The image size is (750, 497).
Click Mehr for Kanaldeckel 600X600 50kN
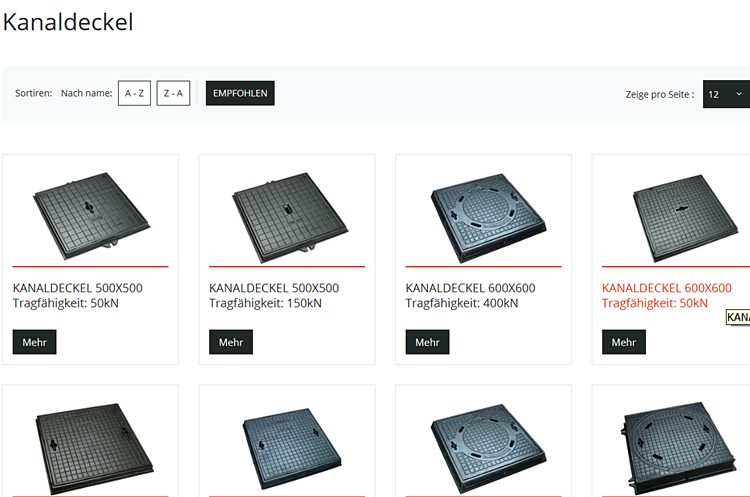pyautogui.click(x=624, y=342)
